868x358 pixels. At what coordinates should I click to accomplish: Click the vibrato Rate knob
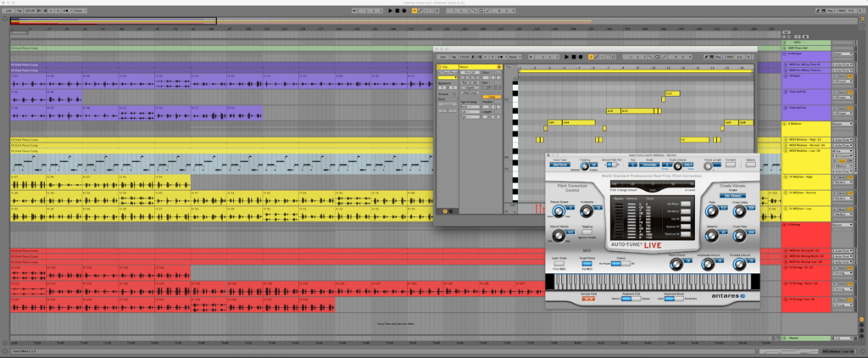712,211
